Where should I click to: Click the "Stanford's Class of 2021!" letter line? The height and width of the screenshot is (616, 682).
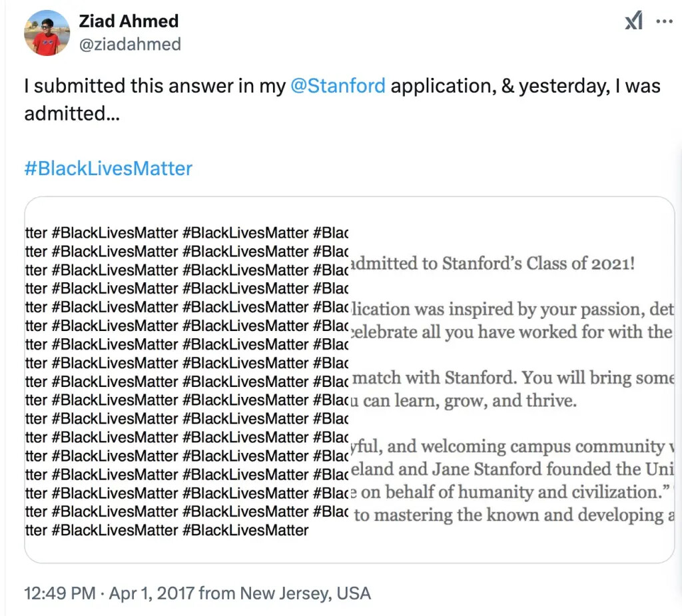tap(492, 264)
